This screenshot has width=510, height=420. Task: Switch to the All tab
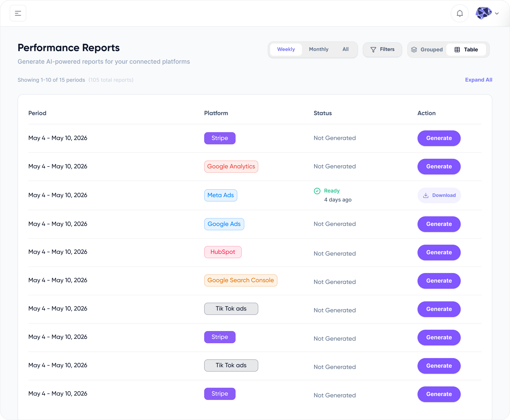[x=345, y=49]
